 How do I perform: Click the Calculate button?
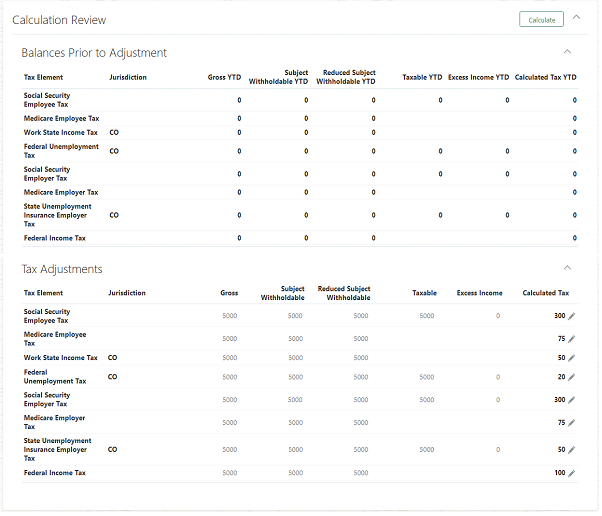541,20
